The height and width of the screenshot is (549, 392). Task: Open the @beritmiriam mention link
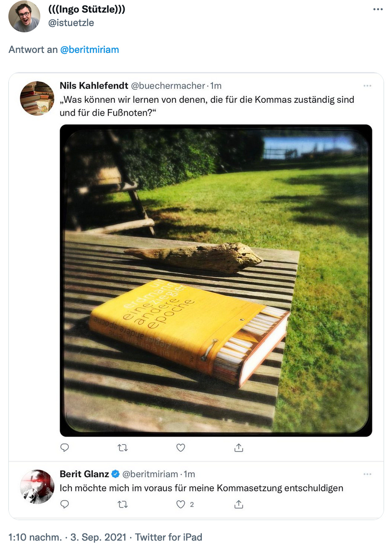[x=89, y=50]
